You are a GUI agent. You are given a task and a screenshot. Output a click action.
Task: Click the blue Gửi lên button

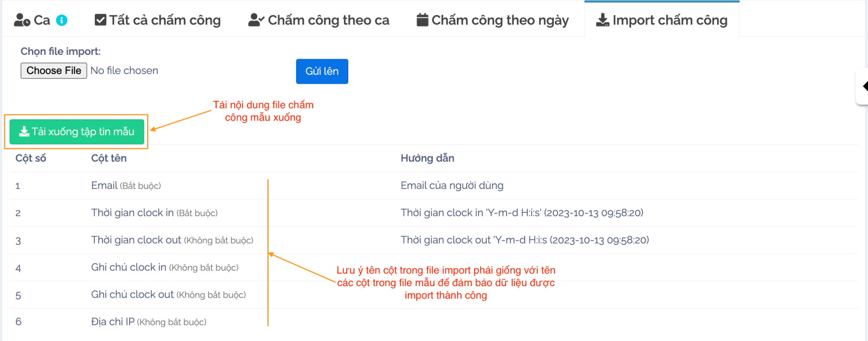(322, 71)
